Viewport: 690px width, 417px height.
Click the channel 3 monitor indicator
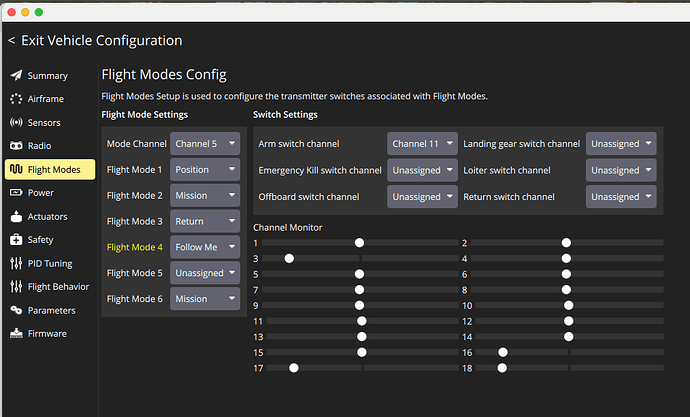(289, 259)
